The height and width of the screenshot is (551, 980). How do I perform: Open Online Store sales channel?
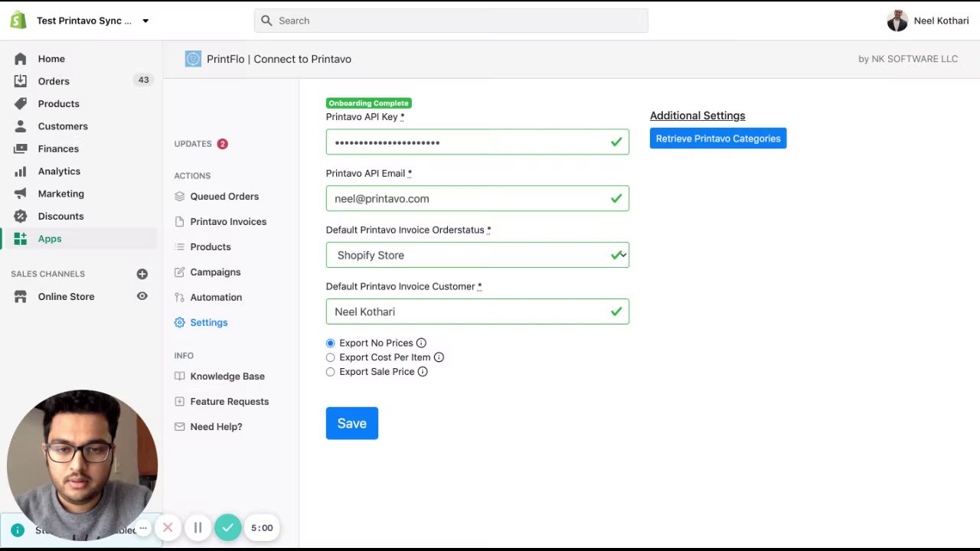(67, 297)
